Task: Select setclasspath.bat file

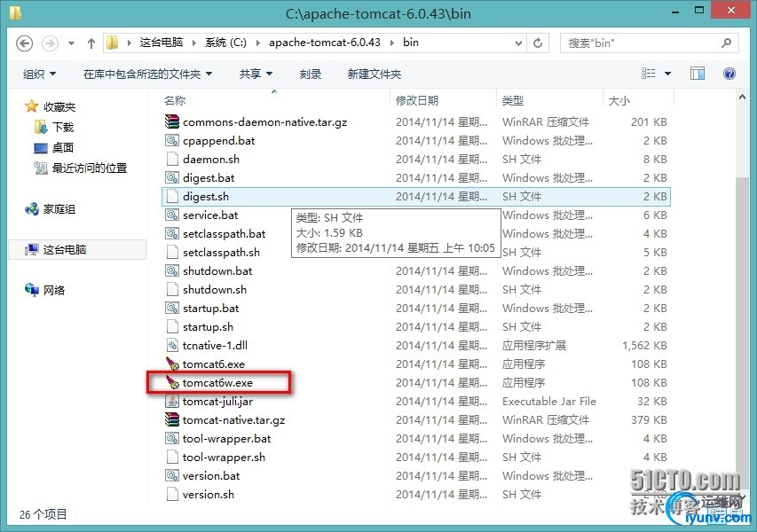Action: pyautogui.click(x=224, y=233)
